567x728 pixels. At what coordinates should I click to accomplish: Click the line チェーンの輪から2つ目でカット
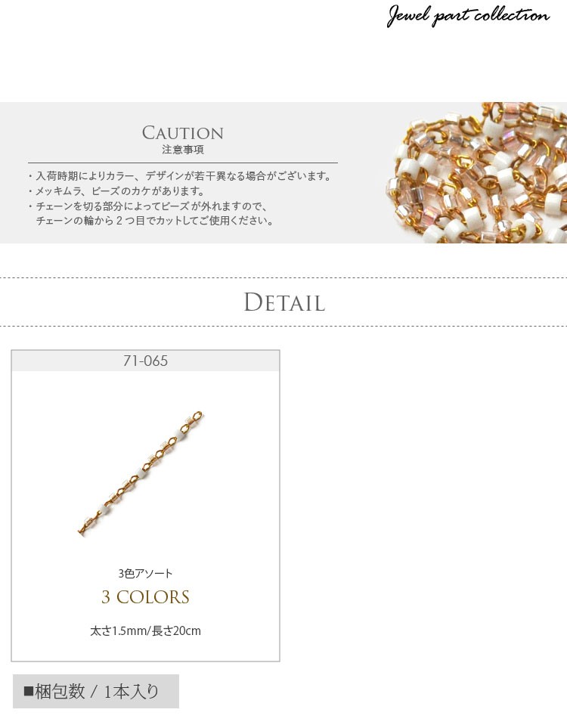pos(155,221)
